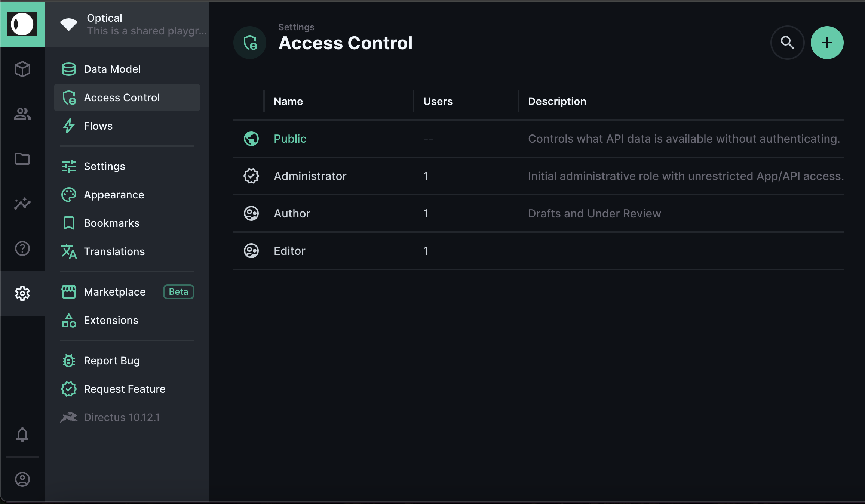Click the Report Bug insect icon
This screenshot has height=504, width=865.
pos(69,361)
